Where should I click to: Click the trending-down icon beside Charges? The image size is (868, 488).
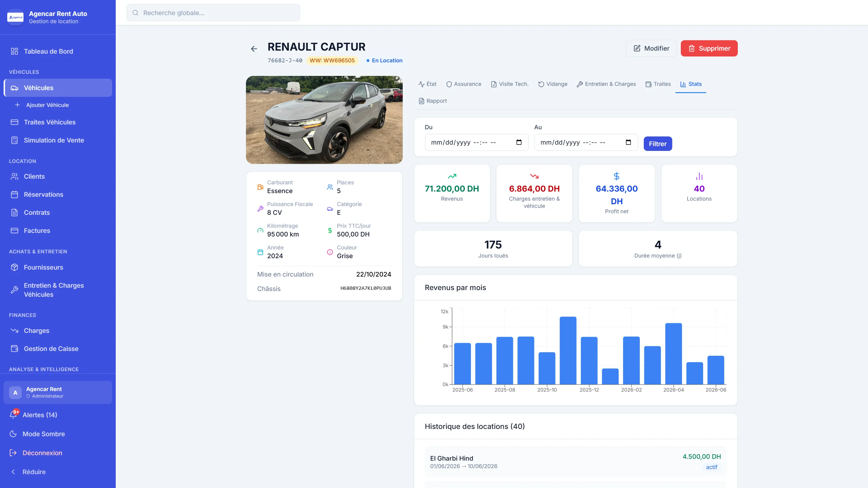tap(14, 330)
